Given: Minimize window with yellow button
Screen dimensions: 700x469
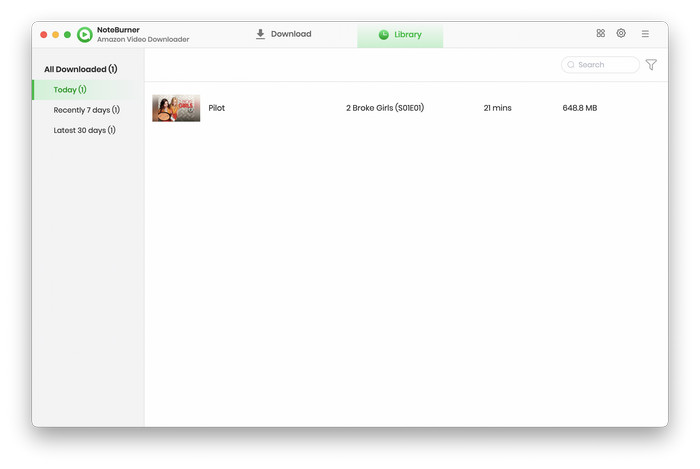Looking at the screenshot, I should (x=55, y=34).
